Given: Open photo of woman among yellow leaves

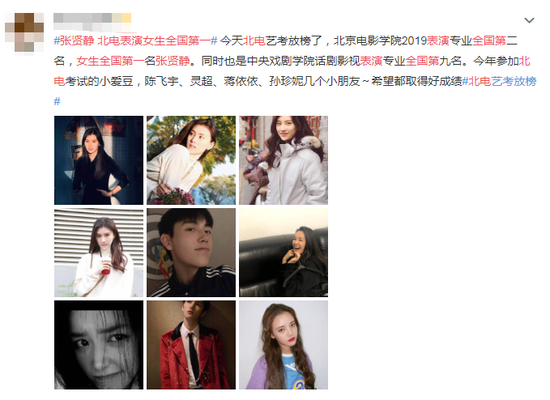Looking at the screenshot, I should click(191, 160).
